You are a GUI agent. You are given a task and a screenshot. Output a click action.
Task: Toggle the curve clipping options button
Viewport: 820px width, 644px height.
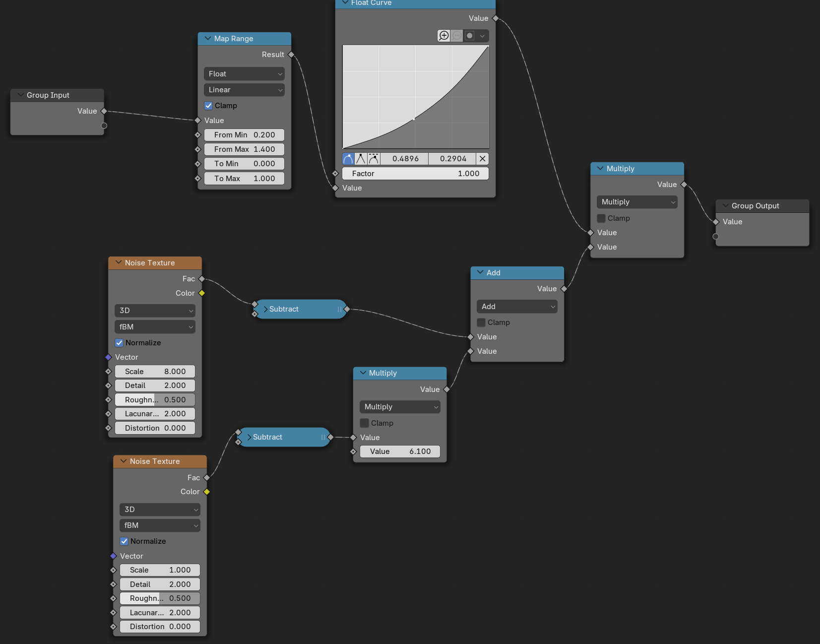[470, 36]
